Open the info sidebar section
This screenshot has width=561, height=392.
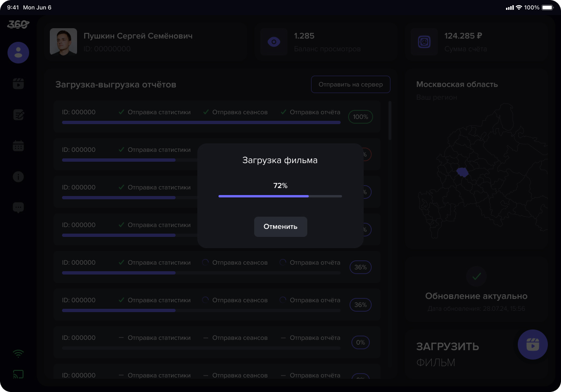click(18, 177)
